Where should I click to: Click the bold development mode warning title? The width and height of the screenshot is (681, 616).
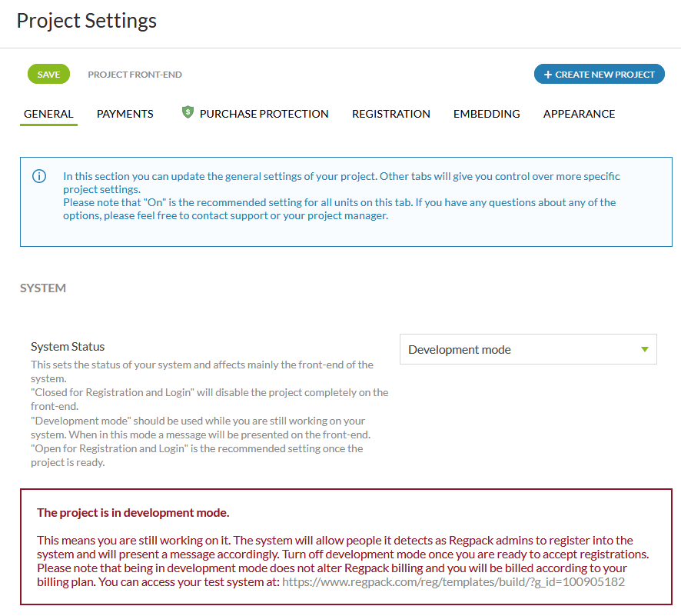coord(133,513)
